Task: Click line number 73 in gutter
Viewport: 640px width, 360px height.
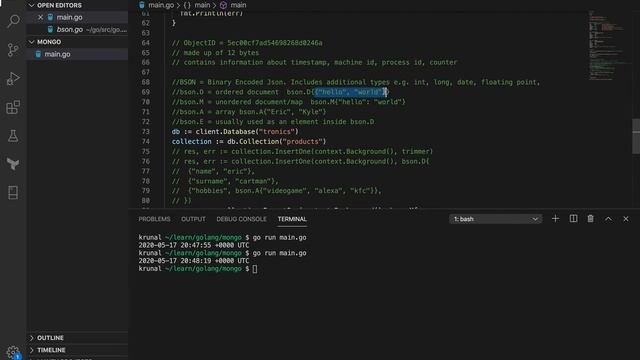Action: (x=146, y=132)
